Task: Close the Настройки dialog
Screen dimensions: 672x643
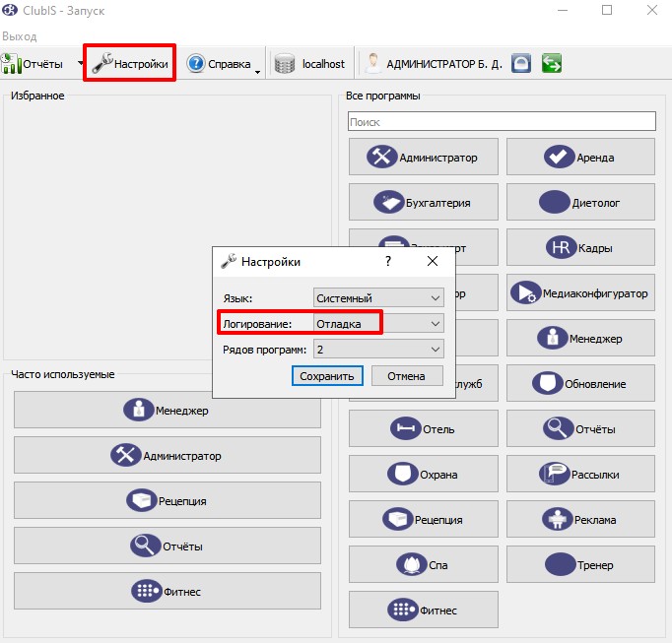Action: tap(433, 261)
